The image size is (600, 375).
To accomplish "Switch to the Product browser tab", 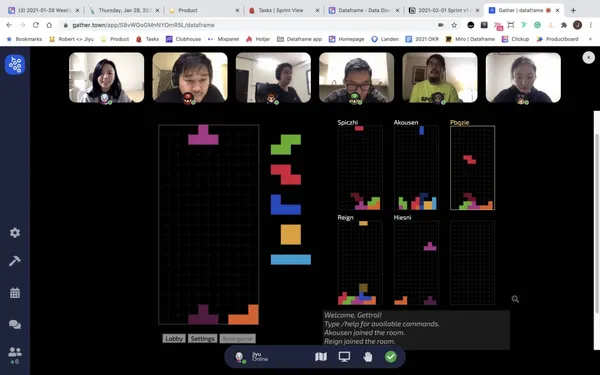I will point(204,10).
